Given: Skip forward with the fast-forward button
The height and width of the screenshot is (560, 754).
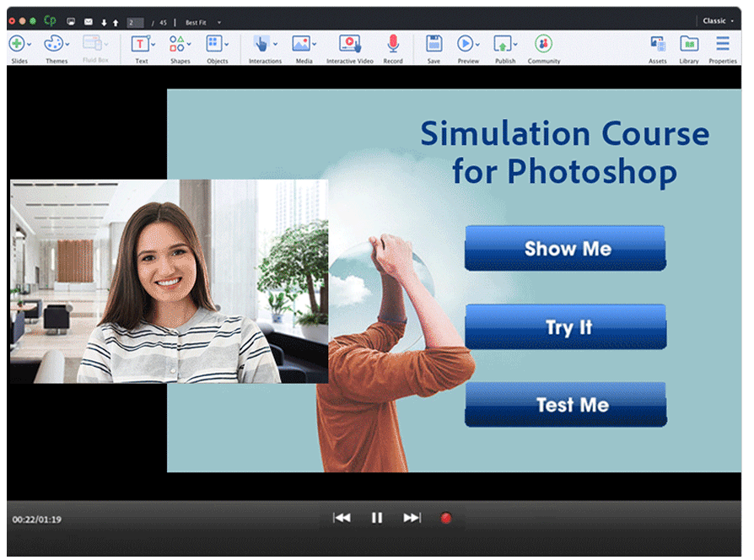Looking at the screenshot, I should [x=412, y=518].
